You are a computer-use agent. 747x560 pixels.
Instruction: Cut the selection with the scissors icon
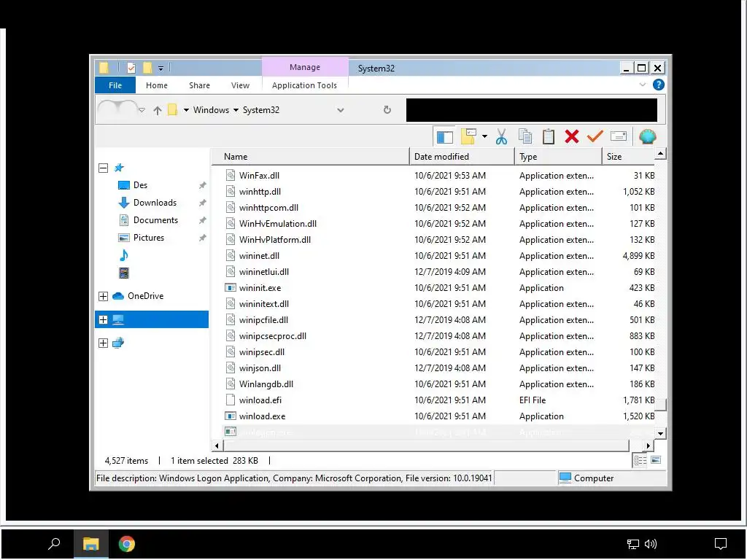[x=501, y=137]
